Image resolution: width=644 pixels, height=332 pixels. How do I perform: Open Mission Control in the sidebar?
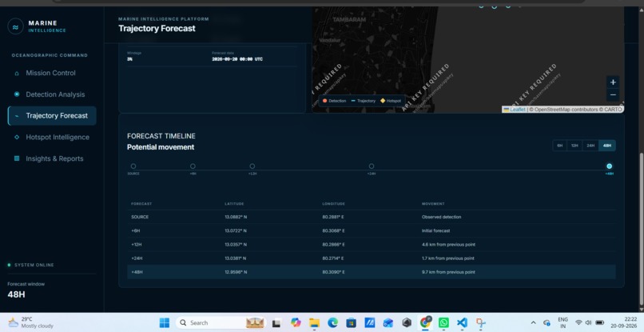(50, 73)
